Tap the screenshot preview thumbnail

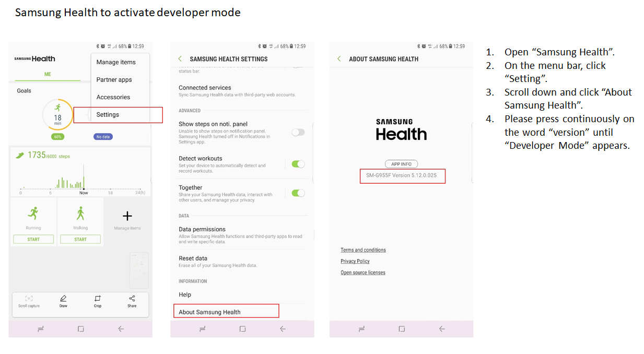(139, 270)
